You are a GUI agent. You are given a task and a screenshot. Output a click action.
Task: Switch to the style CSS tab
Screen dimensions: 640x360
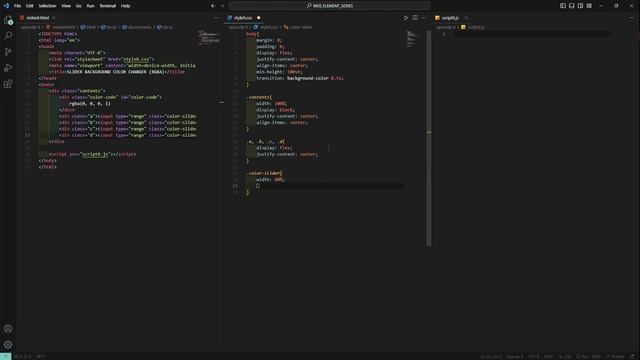click(x=243, y=18)
